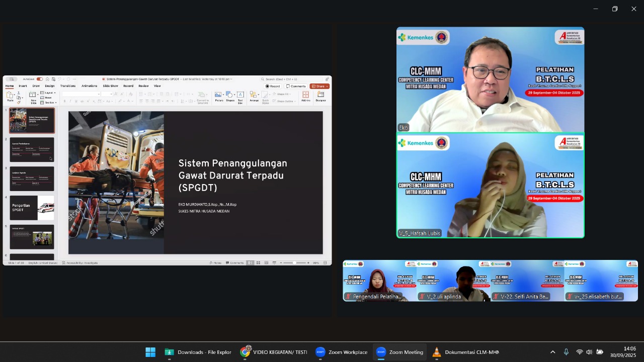The image size is (644, 362).
Task: Switch to Slide Sorter view in status bar
Action: pos(258,263)
